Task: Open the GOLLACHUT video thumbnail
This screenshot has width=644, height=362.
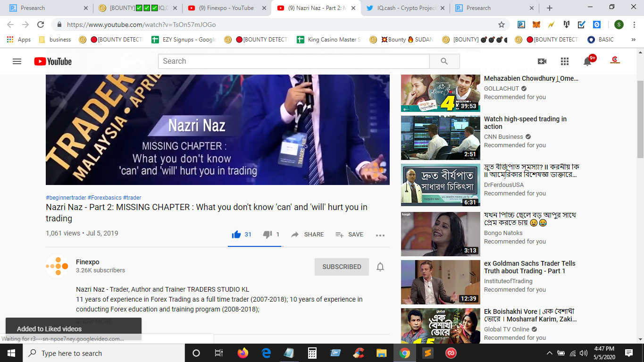Action: click(x=441, y=93)
